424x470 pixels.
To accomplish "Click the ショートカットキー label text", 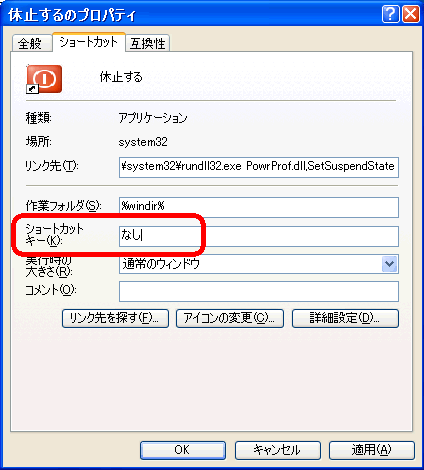I will [54, 234].
